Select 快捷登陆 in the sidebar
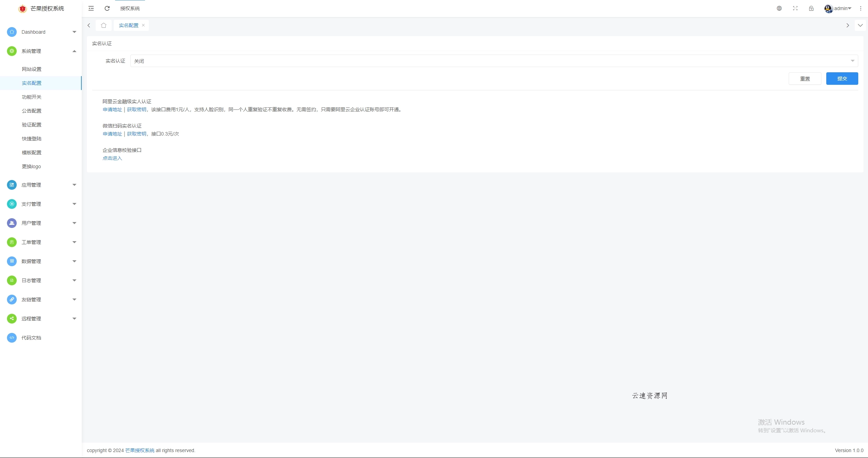Image resolution: width=868 pixels, height=458 pixels. 32,138
